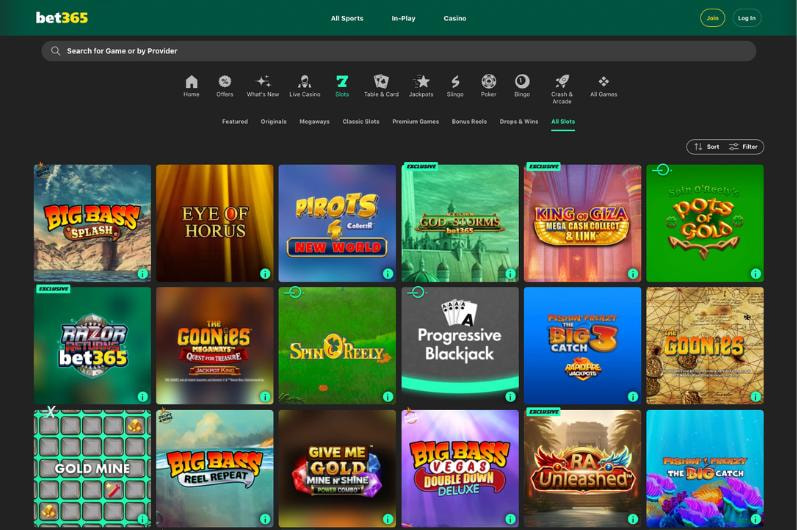Screen dimensions: 797x530
Task: Show info for Eye of Horus
Action: [265, 274]
